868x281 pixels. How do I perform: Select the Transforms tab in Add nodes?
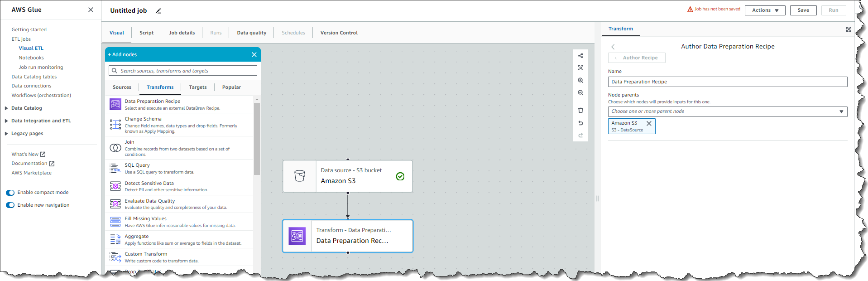[160, 87]
